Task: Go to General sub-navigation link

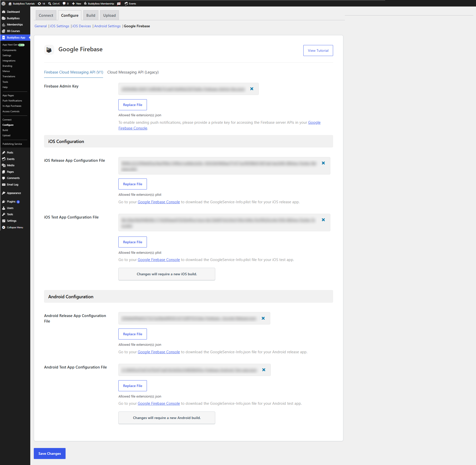Action: (x=41, y=26)
